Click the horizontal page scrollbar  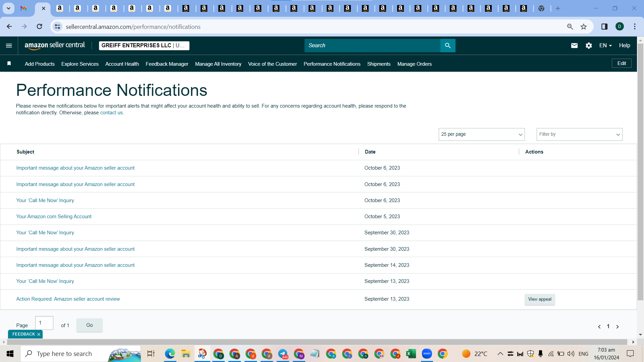[x=317, y=342]
